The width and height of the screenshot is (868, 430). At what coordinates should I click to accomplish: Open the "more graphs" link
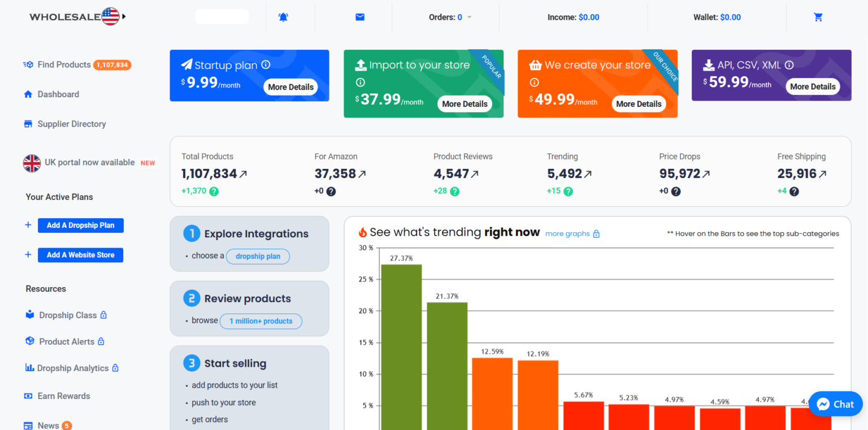(x=567, y=233)
